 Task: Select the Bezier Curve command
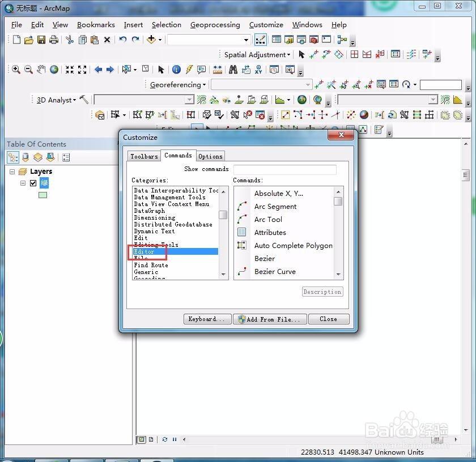coord(275,272)
